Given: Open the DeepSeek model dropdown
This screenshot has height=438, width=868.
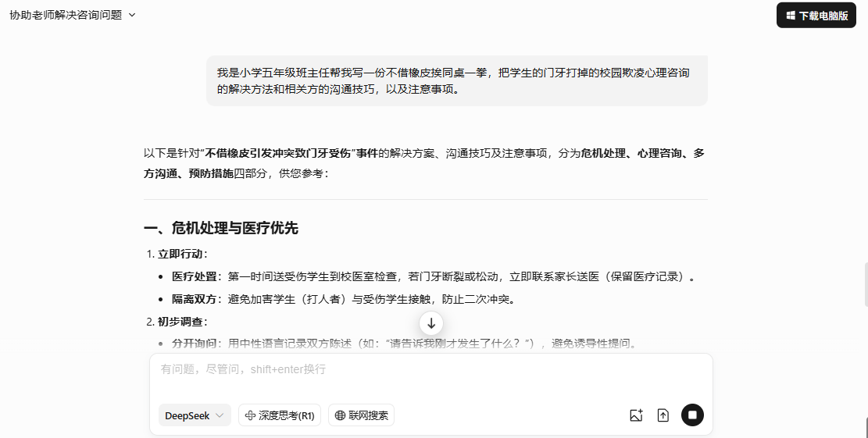Looking at the screenshot, I should pos(195,415).
